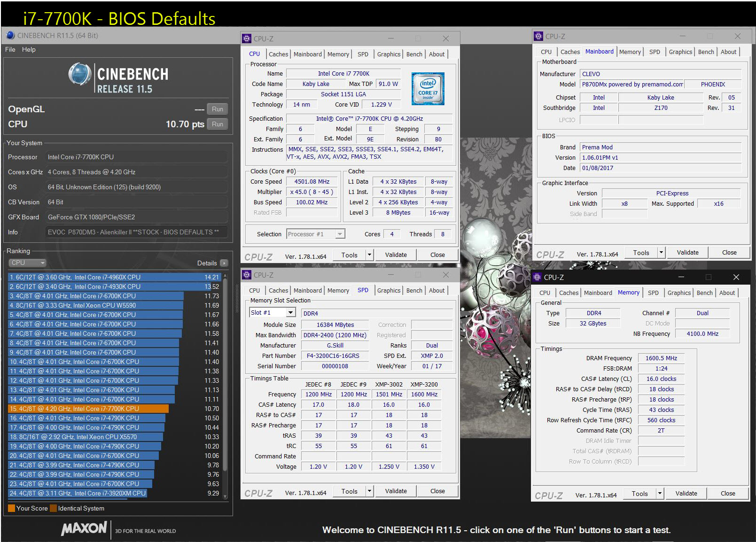This screenshot has width=756, height=542.
Task: Switch to CPU tab in the SPD slot window
Action: 255,290
